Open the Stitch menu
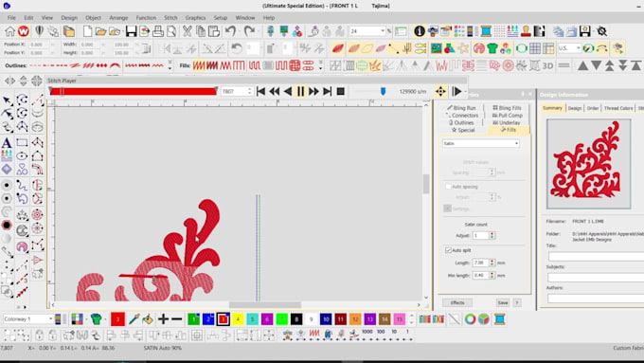 point(170,18)
